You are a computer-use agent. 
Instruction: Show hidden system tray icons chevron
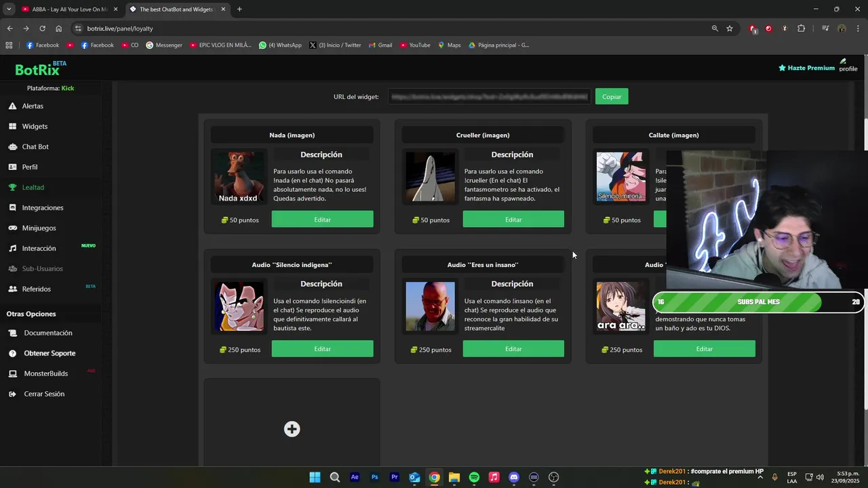(x=759, y=476)
